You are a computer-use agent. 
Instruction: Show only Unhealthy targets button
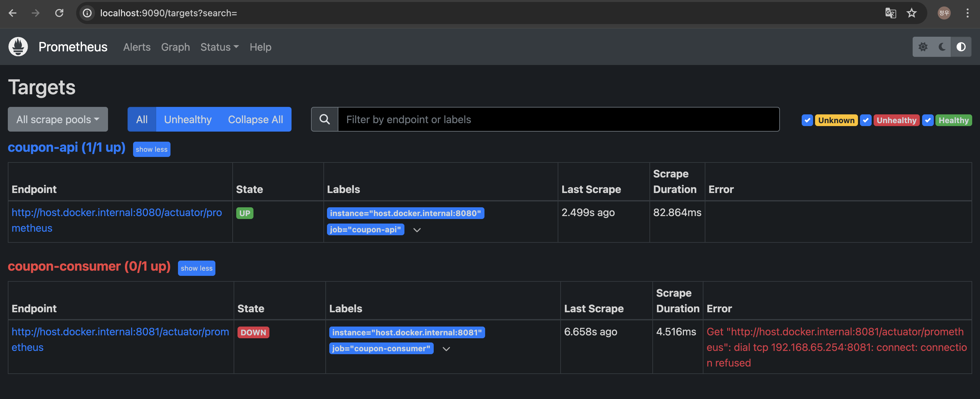(187, 119)
